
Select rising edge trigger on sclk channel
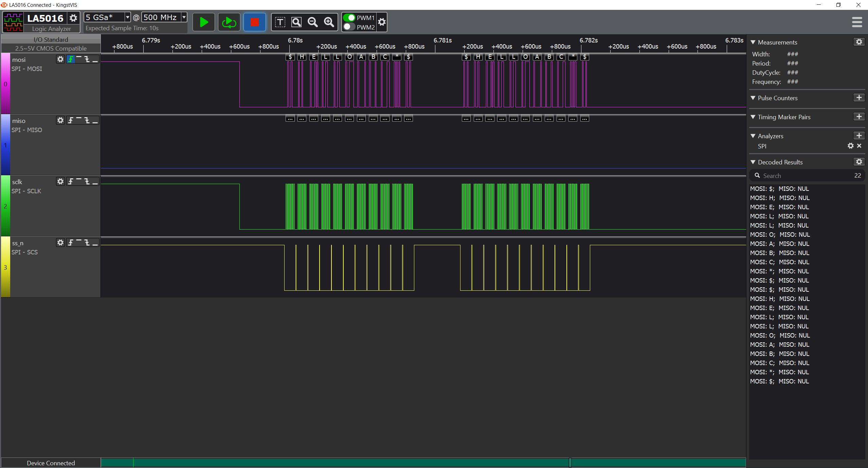point(71,182)
